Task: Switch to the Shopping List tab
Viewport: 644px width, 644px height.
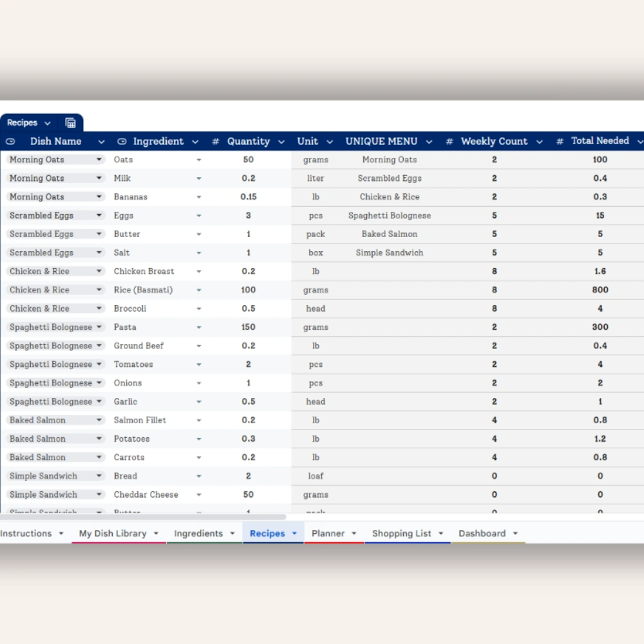Action: pyautogui.click(x=402, y=533)
